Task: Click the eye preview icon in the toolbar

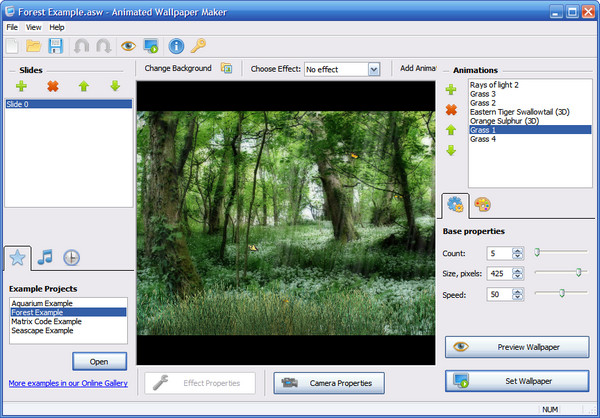Action: [x=127, y=46]
